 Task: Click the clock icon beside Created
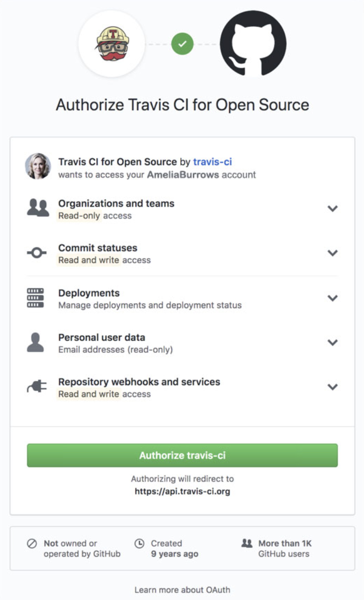140,543
